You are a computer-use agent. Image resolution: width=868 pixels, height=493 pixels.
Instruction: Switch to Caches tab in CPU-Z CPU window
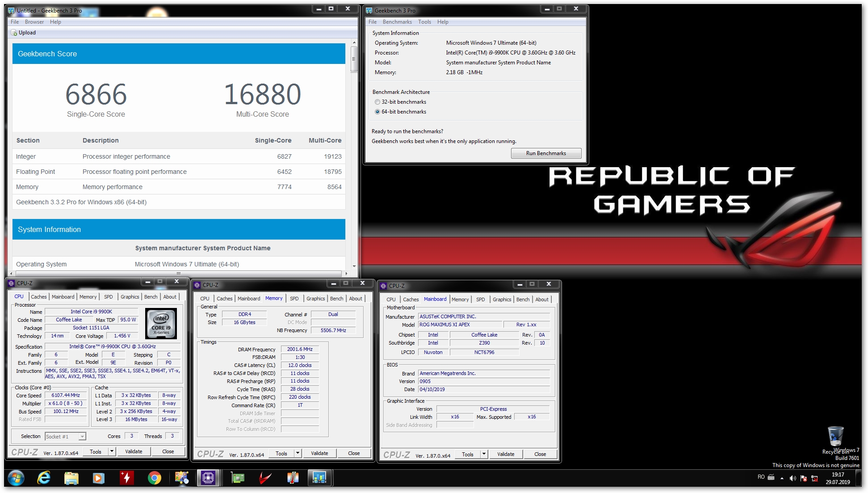click(x=38, y=297)
